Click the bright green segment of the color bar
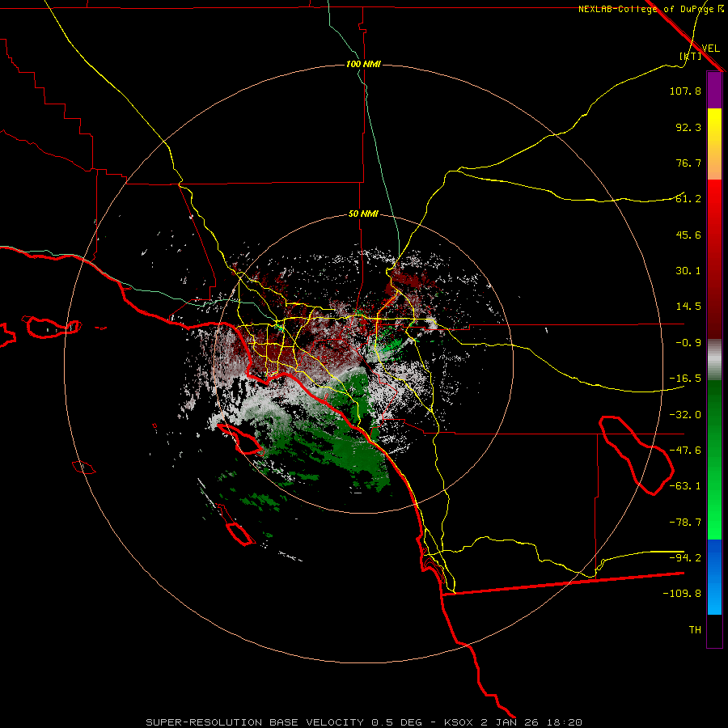728x728 pixels. point(714,459)
